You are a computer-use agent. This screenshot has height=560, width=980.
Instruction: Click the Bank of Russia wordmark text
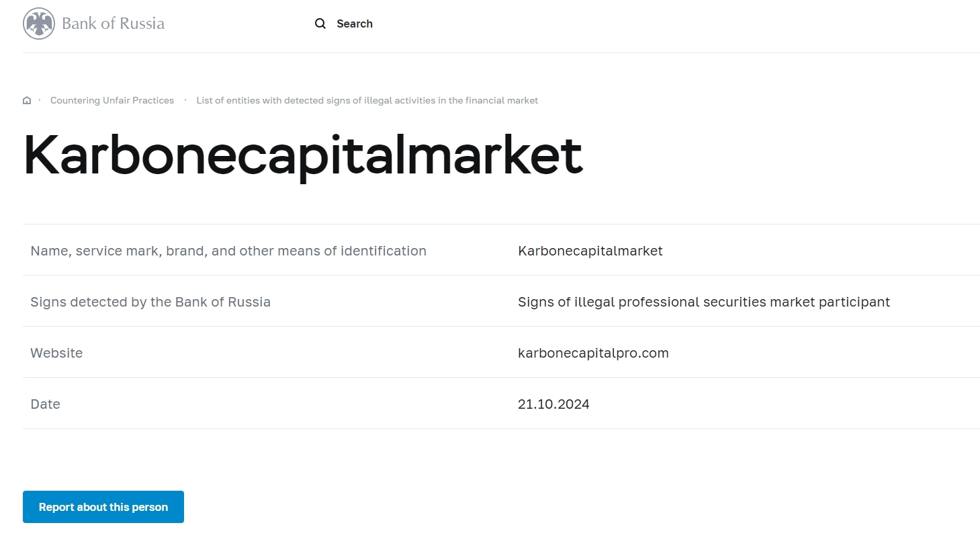click(x=113, y=24)
